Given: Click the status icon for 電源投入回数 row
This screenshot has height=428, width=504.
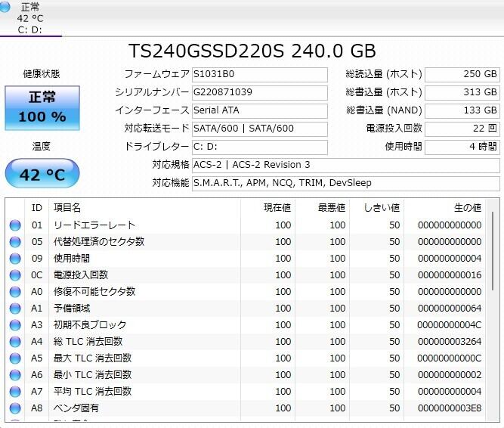Looking at the screenshot, I should point(15,275).
